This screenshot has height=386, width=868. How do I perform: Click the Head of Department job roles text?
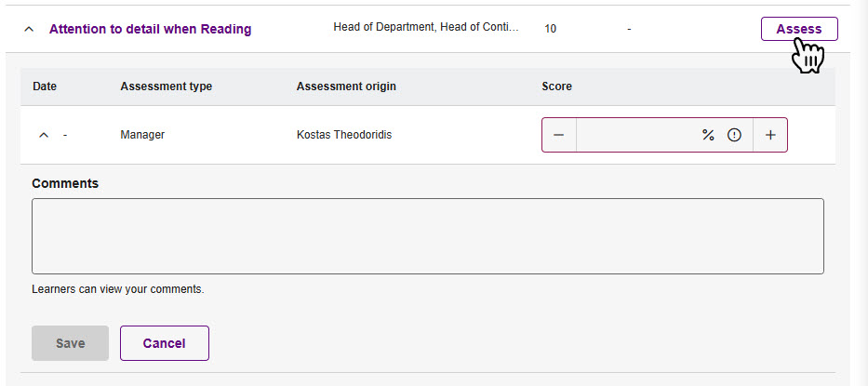pyautogui.click(x=425, y=27)
